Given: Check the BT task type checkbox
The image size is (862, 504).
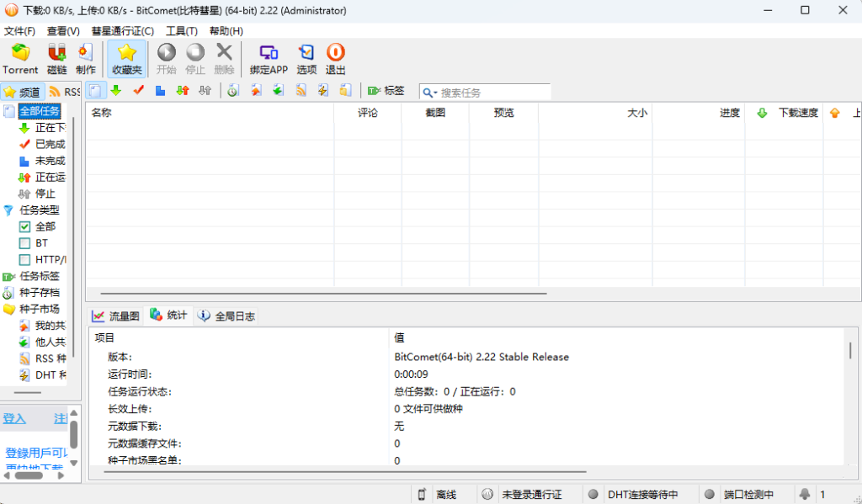Looking at the screenshot, I should tap(24, 243).
